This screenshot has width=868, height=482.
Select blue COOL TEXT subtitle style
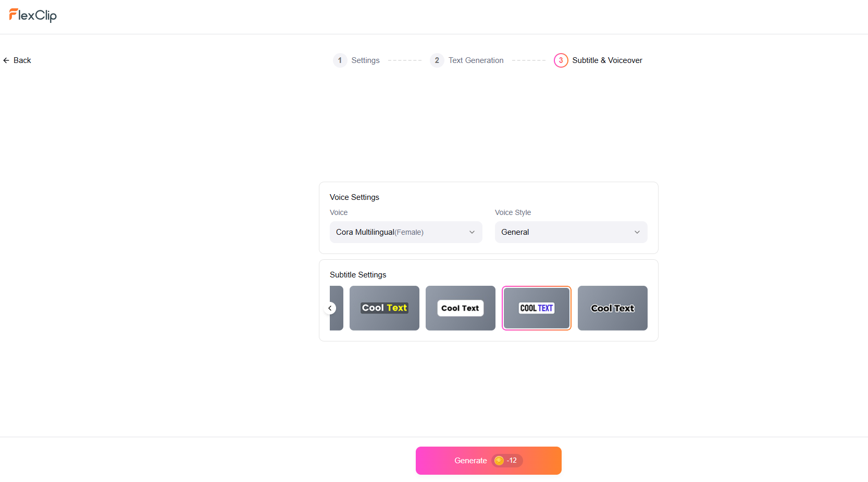[x=537, y=308]
